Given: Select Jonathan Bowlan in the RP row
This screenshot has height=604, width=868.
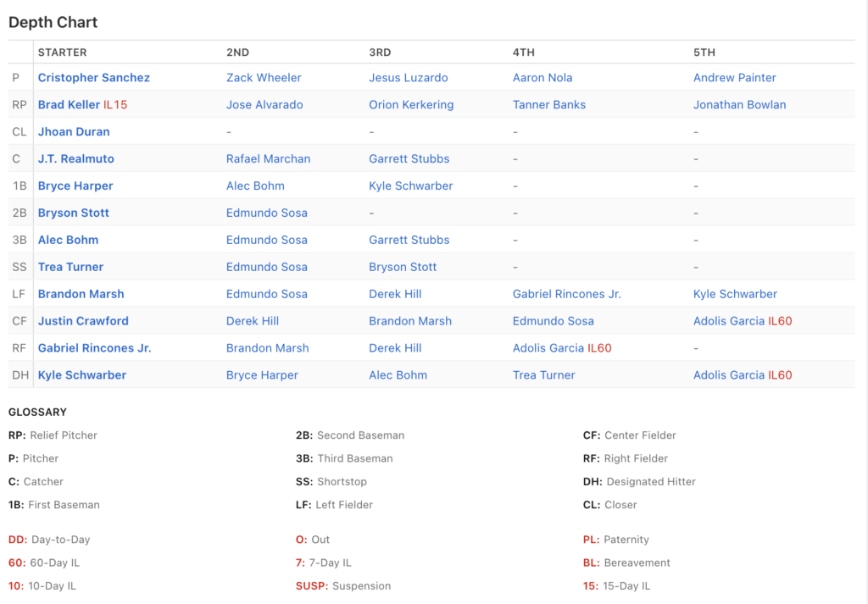Looking at the screenshot, I should [739, 104].
